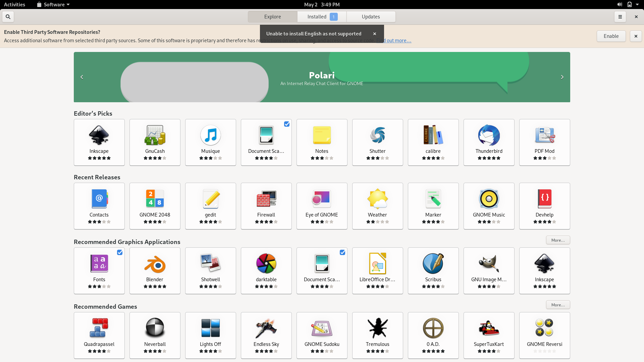Open the Quadrapassel game tile

[x=99, y=335]
